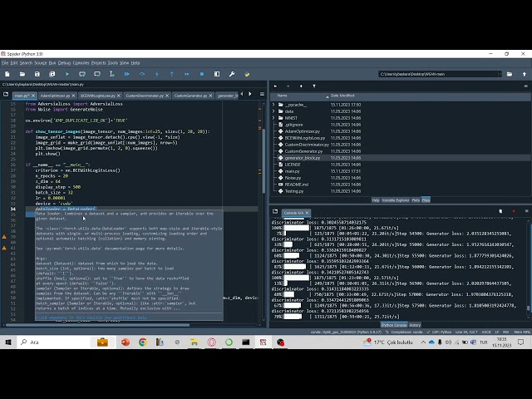Click the Save all files icon
The height and width of the screenshot is (399, 532).
[x=52, y=74]
